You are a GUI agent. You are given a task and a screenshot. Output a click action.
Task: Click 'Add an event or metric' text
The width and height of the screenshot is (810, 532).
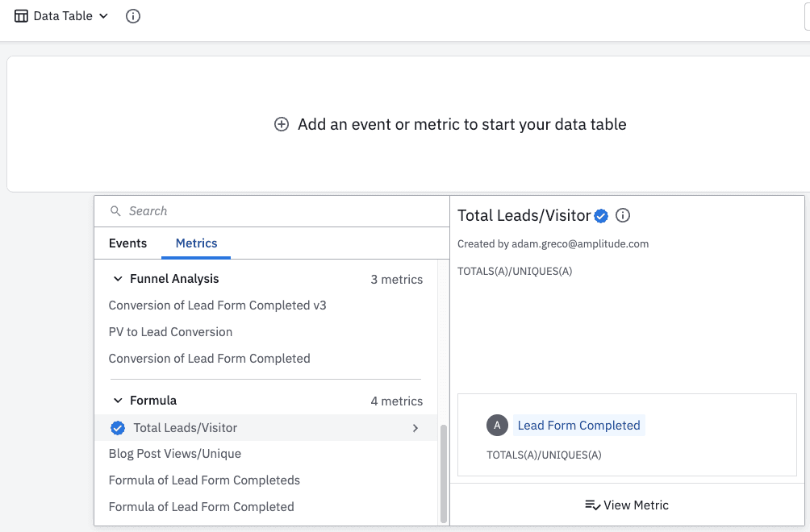point(461,124)
